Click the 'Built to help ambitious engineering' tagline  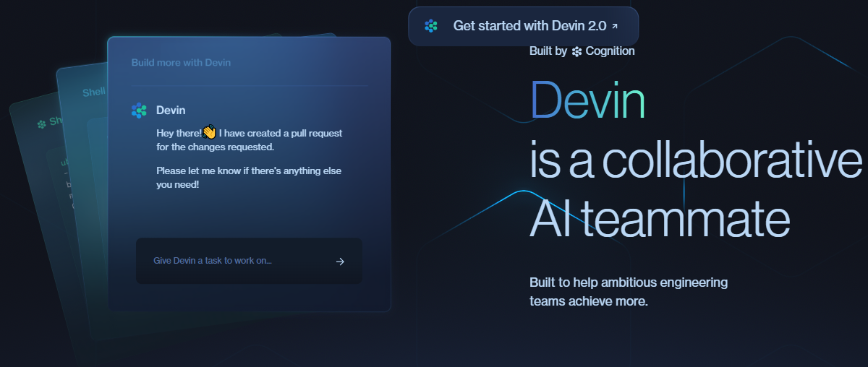(629, 282)
